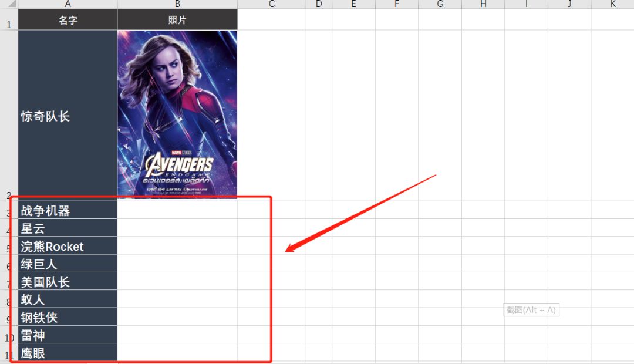Click empty photo cell beside 钢铁侠
Image resolution: width=634 pixels, height=364 pixels.
[177, 316]
